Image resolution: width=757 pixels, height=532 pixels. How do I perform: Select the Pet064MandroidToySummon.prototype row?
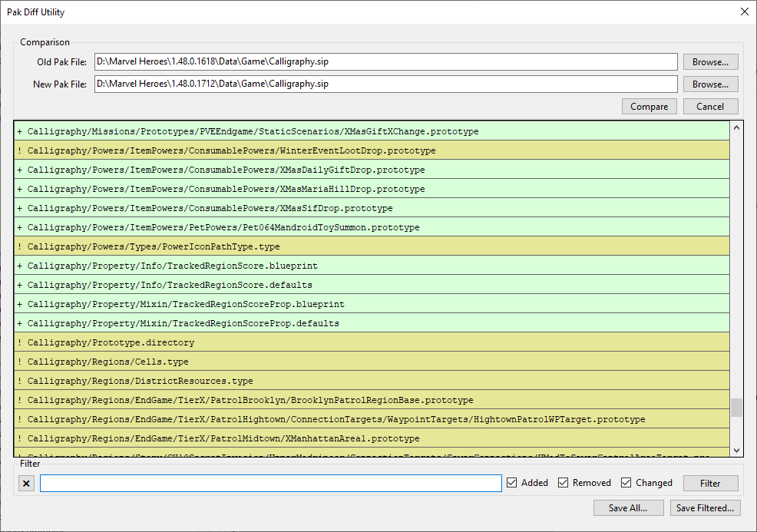click(x=372, y=227)
